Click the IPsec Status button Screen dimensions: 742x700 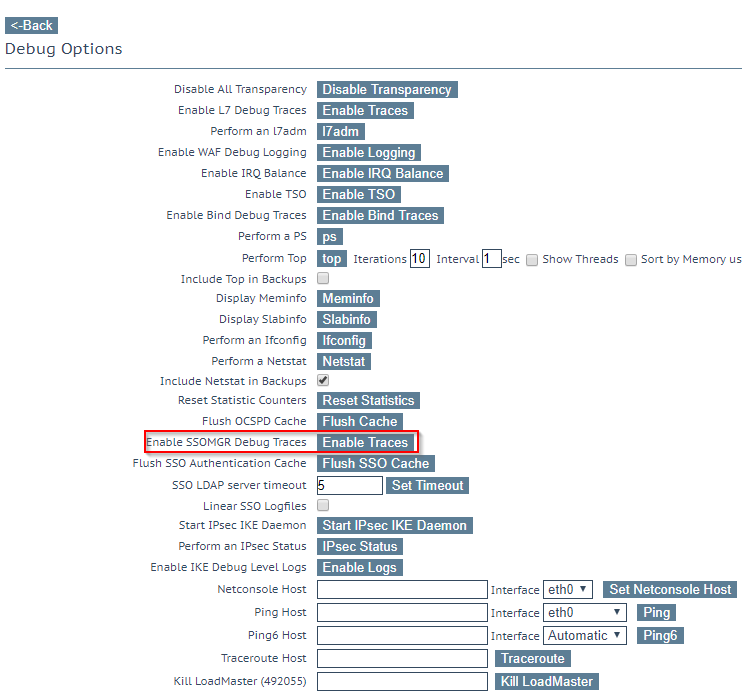point(360,546)
